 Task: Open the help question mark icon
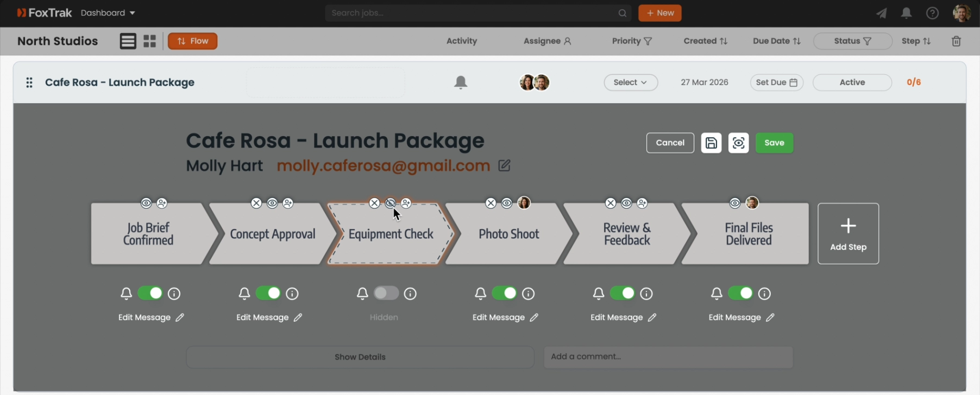tap(932, 13)
